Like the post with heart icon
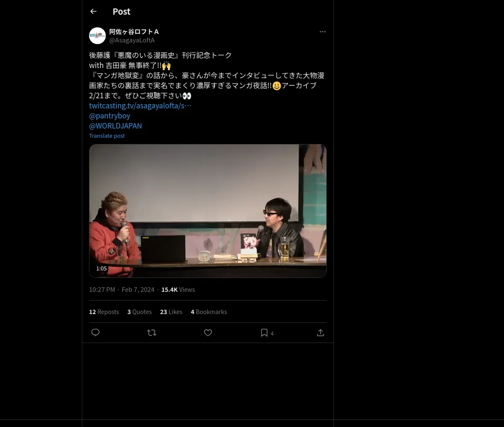Screen dimensions: 504x427 coord(208,333)
